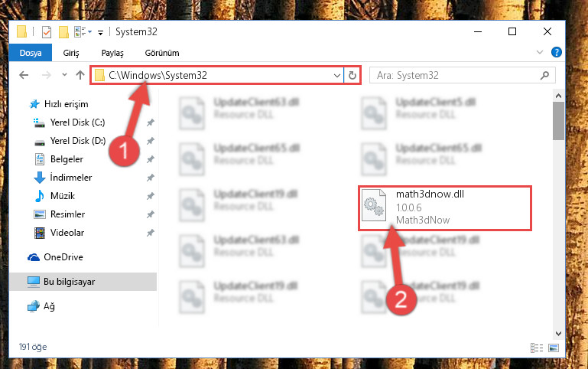Viewport: 588px width, 369px height.
Task: Refresh the System32 folder view
Action: pos(352,76)
